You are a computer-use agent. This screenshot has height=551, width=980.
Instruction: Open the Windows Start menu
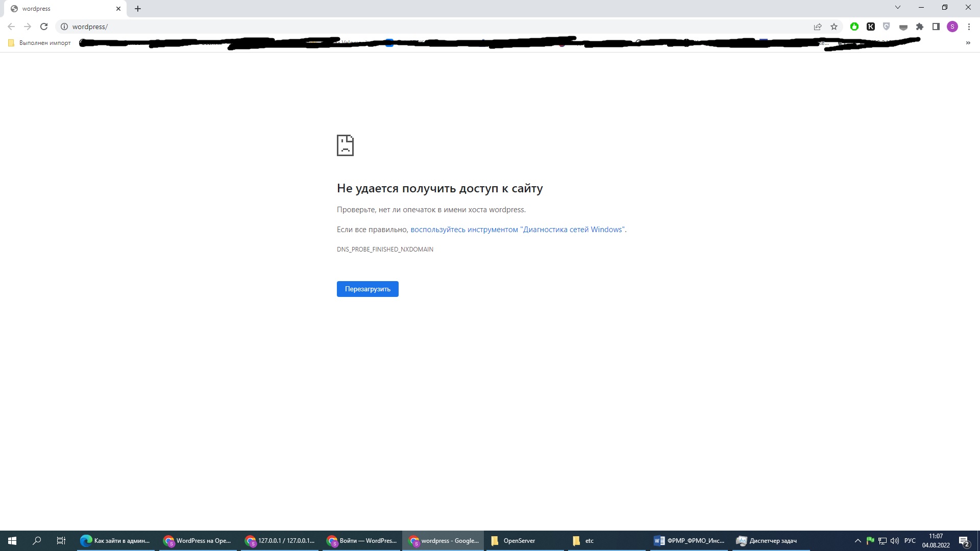click(12, 541)
